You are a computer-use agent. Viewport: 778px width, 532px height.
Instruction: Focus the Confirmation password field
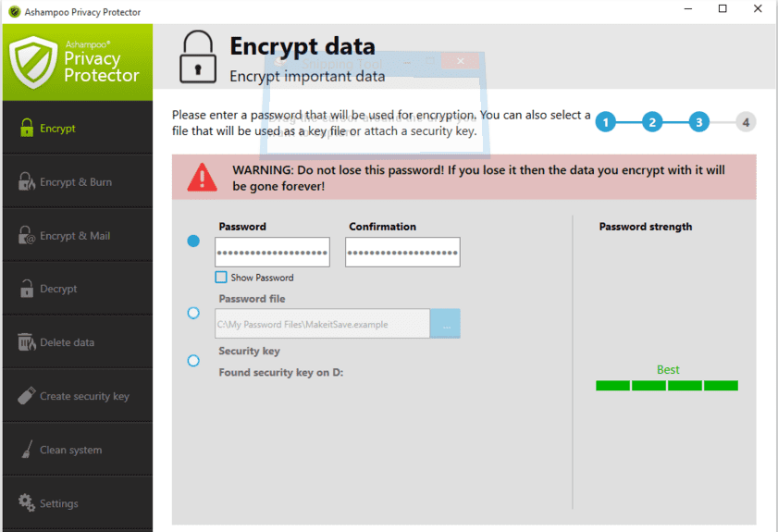[403, 252]
